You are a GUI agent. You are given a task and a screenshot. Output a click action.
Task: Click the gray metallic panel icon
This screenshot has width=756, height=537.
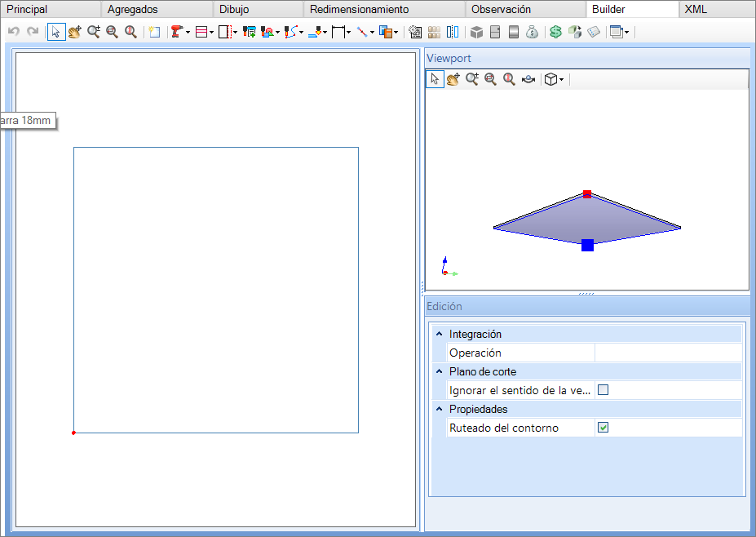coord(514,32)
